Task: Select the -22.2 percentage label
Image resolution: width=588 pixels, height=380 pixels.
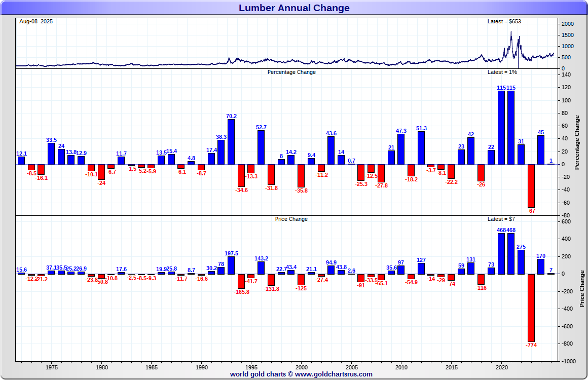Action: tap(451, 182)
